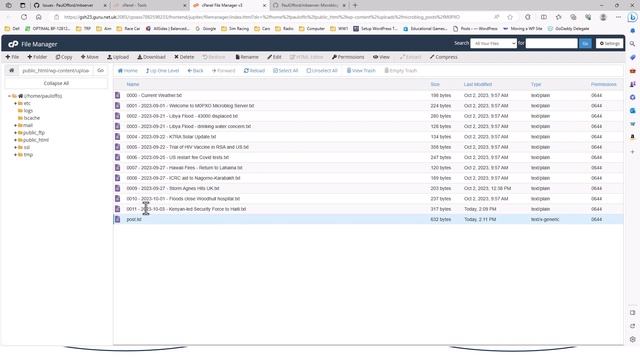Rename the selected file
The width and height of the screenshot is (640, 360).
(x=247, y=57)
